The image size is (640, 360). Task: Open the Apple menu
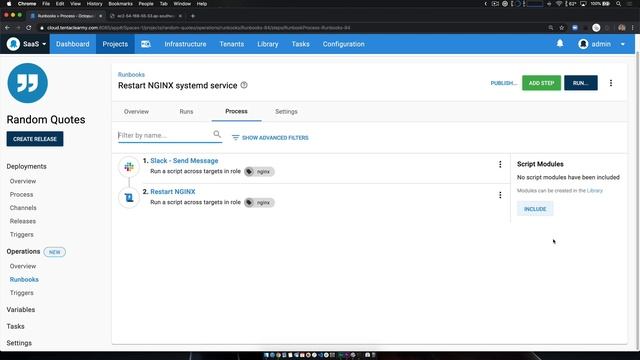click(x=9, y=4)
